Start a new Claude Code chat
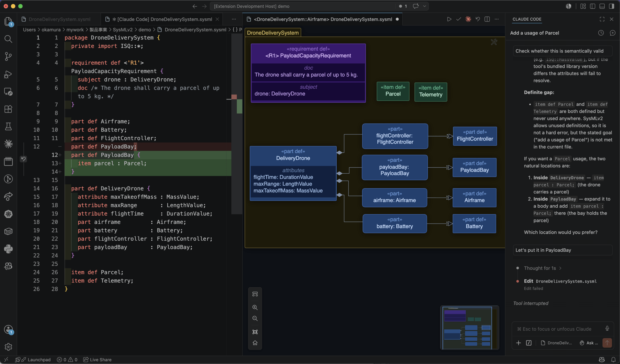The width and height of the screenshot is (620, 364). click(612, 33)
